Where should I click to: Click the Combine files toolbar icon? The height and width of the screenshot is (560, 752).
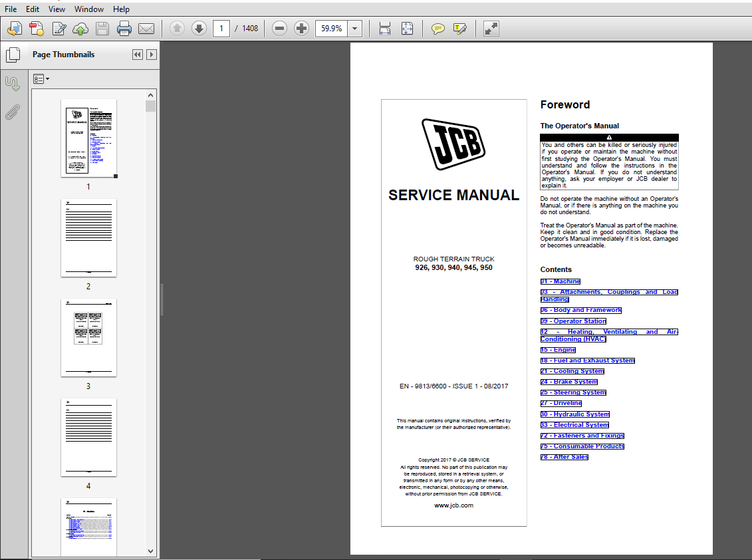37,29
